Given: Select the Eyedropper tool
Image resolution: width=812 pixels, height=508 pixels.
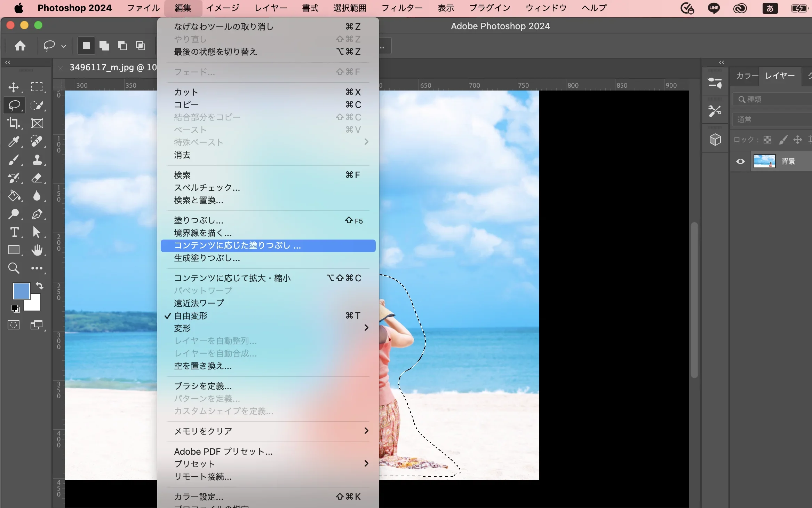Looking at the screenshot, I should pyautogui.click(x=14, y=141).
